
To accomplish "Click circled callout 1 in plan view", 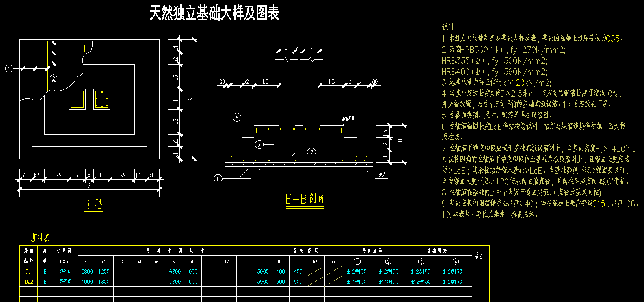I will (x=9, y=69).
